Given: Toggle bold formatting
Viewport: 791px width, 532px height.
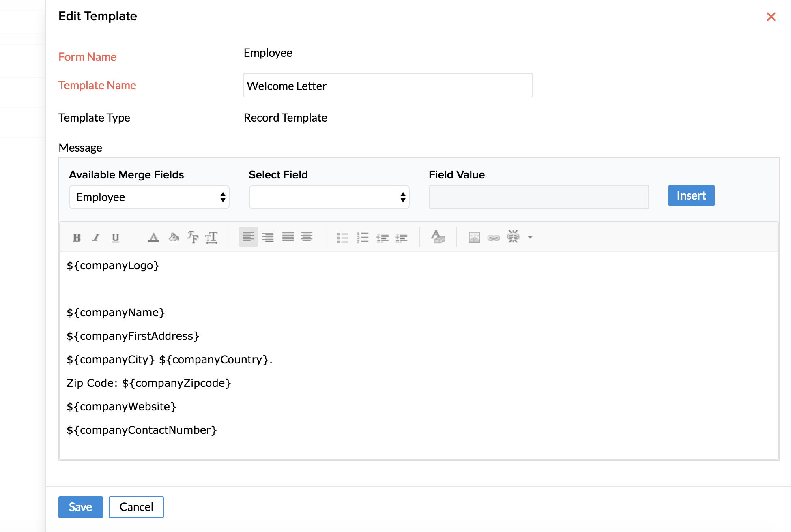Looking at the screenshot, I should (77, 238).
